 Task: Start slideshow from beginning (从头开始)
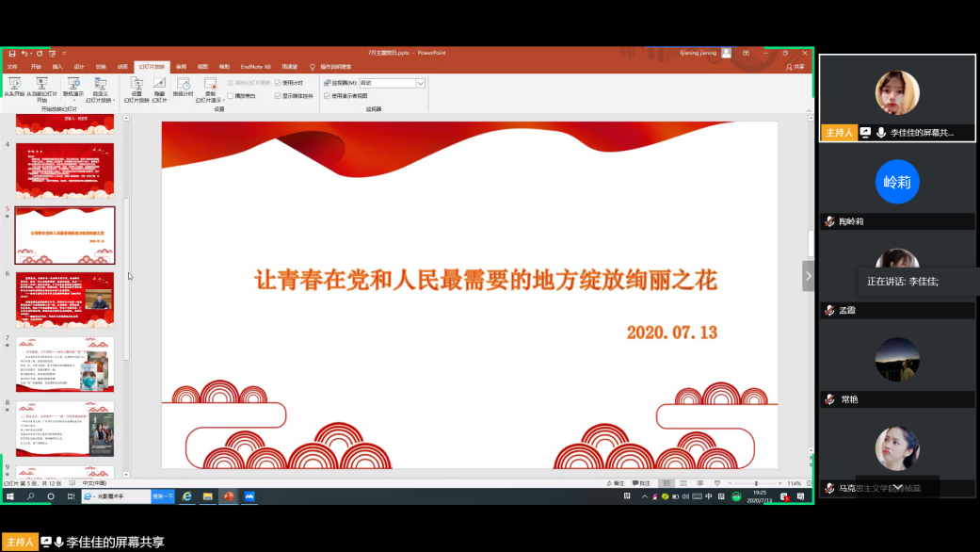pos(13,87)
